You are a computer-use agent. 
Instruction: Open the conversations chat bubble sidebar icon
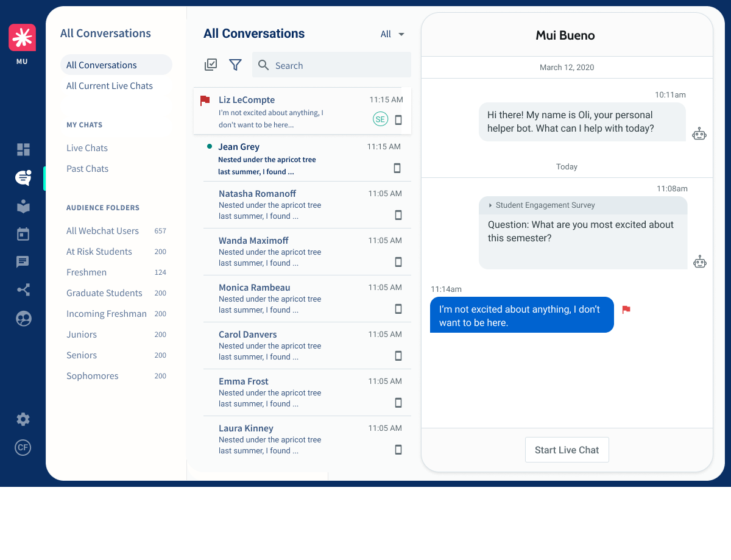pos(23,178)
